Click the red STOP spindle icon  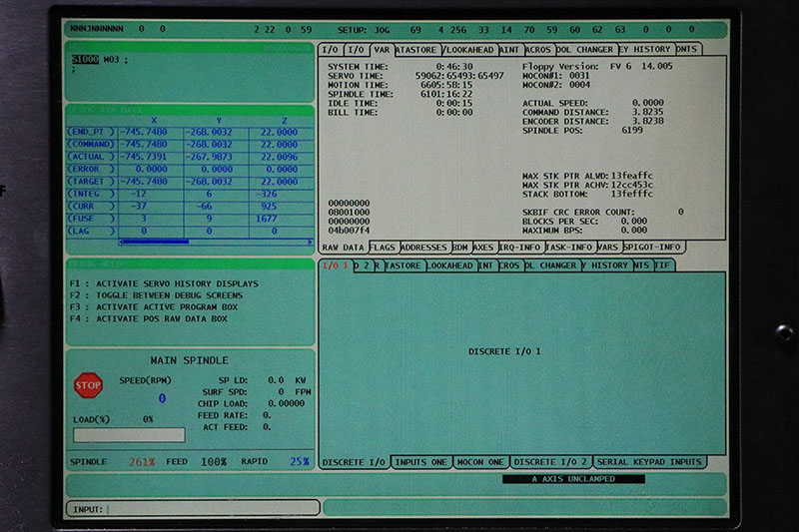click(88, 384)
